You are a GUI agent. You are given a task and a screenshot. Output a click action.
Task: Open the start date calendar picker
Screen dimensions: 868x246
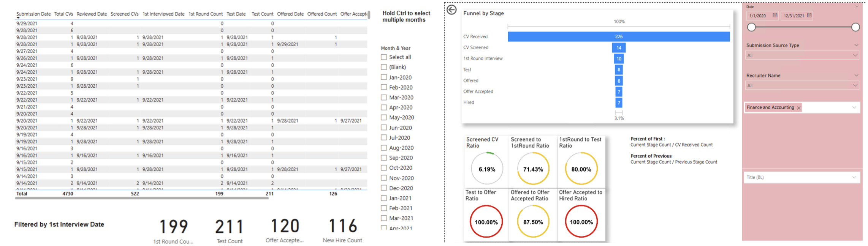[775, 16]
